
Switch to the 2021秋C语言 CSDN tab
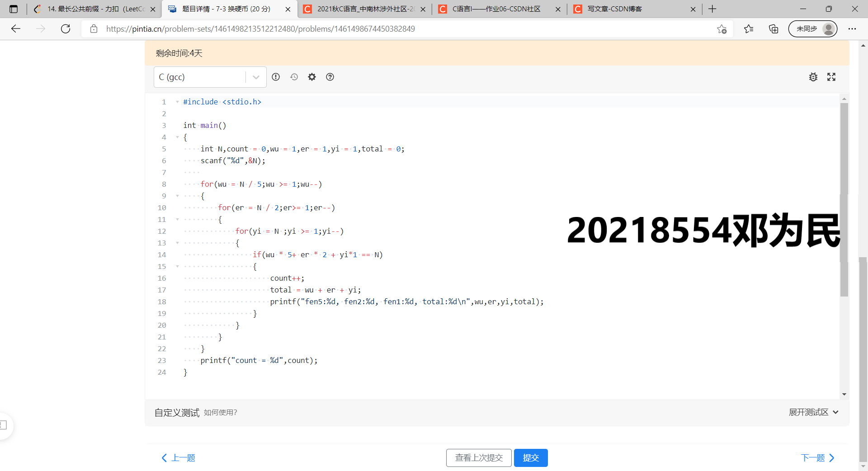pos(365,9)
